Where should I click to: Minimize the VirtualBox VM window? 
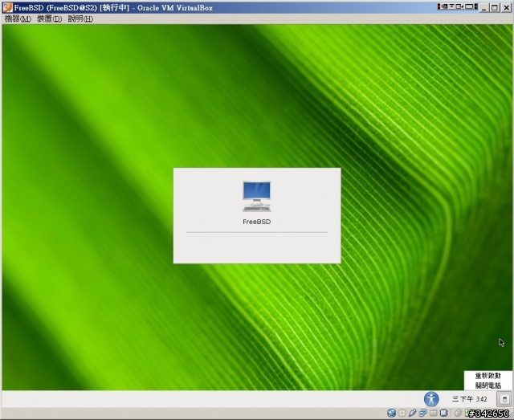(484, 8)
